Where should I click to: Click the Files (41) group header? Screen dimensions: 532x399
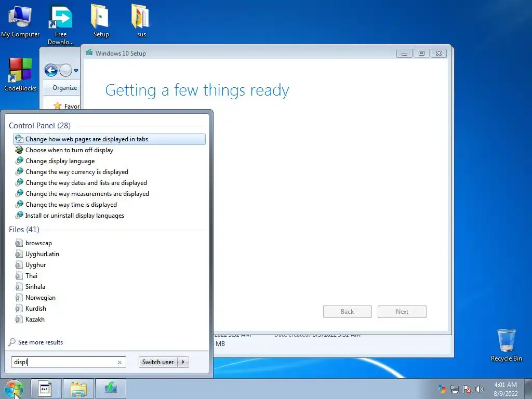[24, 230]
